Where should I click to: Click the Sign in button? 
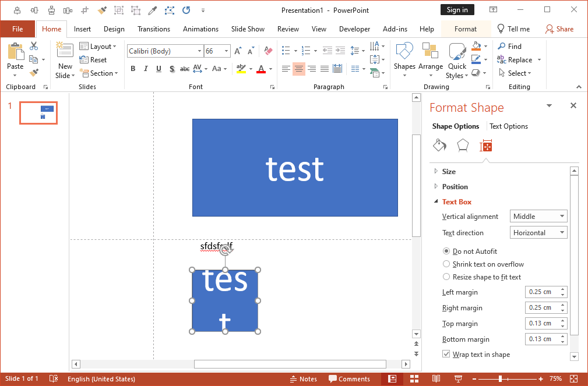[457, 10]
